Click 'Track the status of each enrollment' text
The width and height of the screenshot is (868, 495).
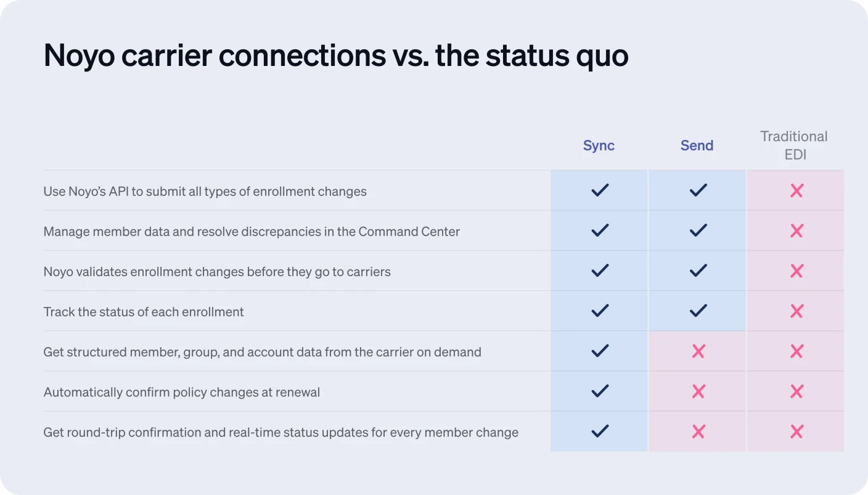[x=144, y=312]
